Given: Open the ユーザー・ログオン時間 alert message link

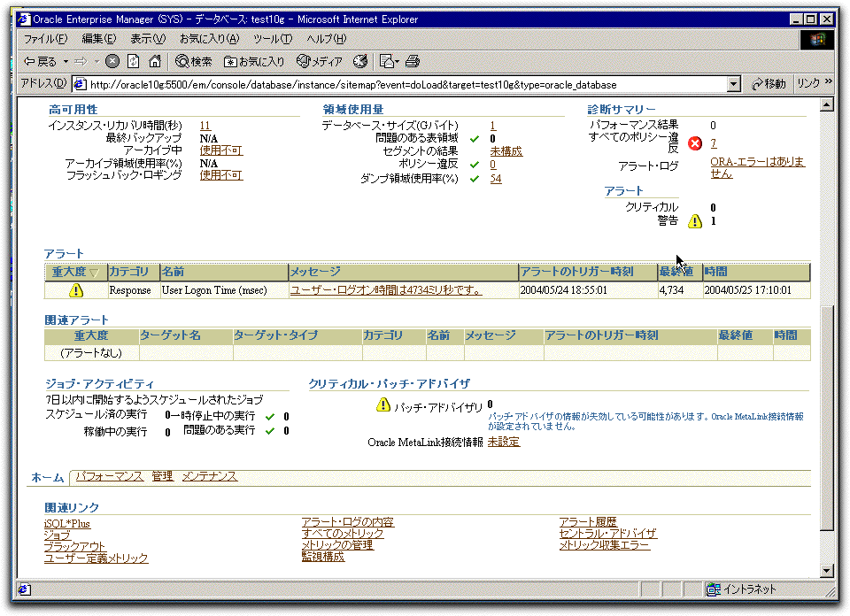Looking at the screenshot, I should coord(386,290).
